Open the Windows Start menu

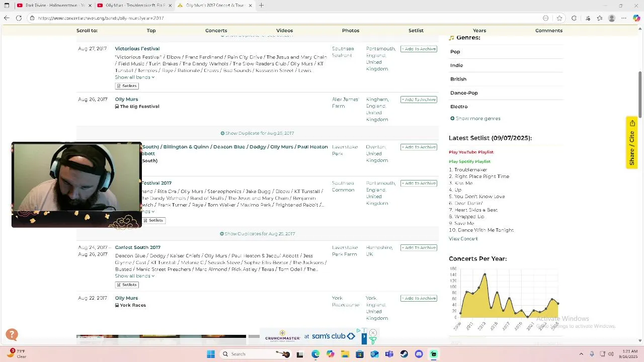[210, 354]
